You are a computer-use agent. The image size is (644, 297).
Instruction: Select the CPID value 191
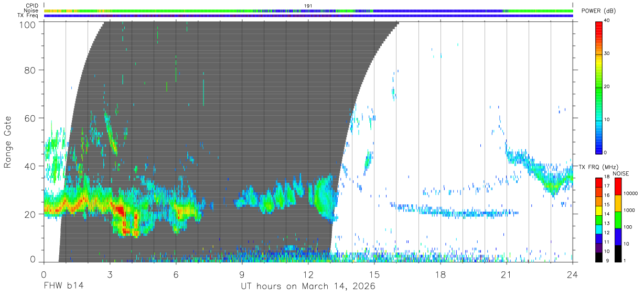308,6
